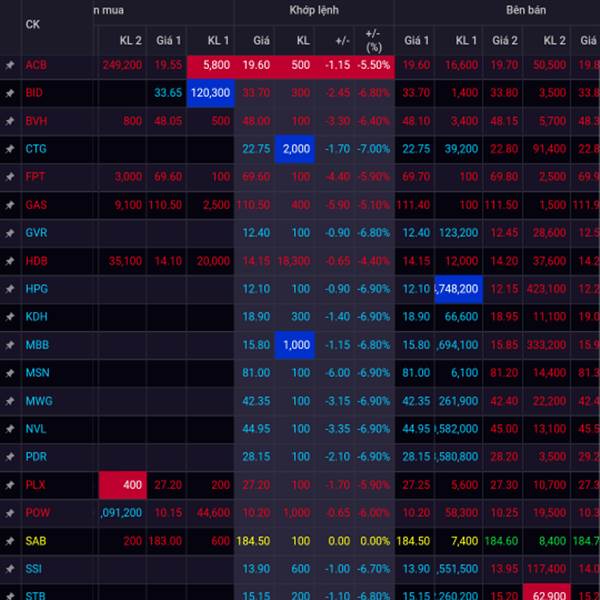This screenshot has height=600, width=600.
Task: Click the pin icon beside ACB
Action: click(10, 65)
